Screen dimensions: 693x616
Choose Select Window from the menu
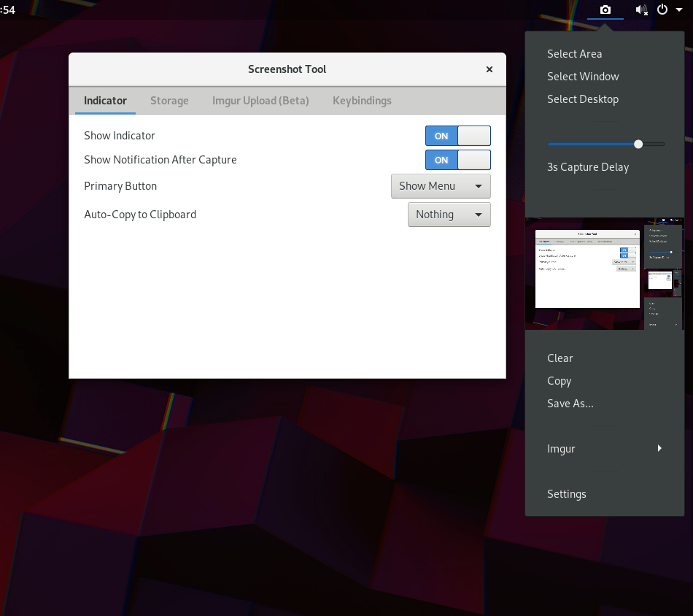coord(583,77)
